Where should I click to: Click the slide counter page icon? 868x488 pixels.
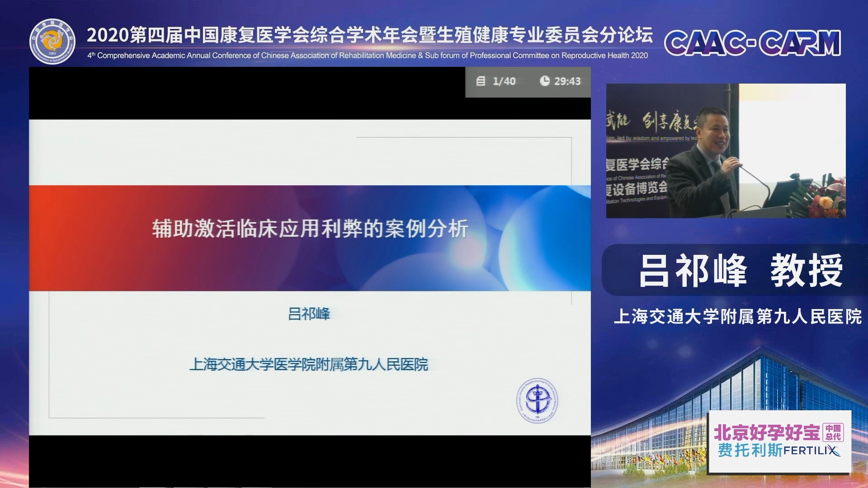[481, 81]
